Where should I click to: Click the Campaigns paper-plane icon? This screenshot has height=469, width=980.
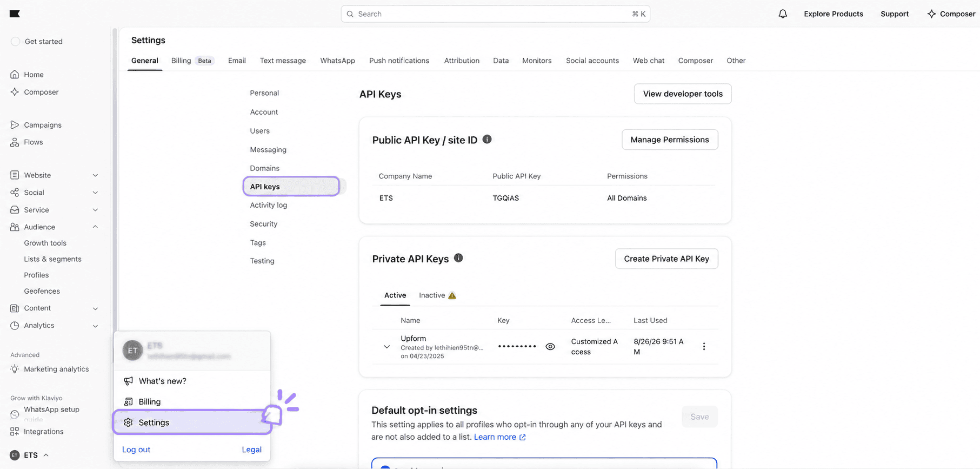[x=15, y=125]
